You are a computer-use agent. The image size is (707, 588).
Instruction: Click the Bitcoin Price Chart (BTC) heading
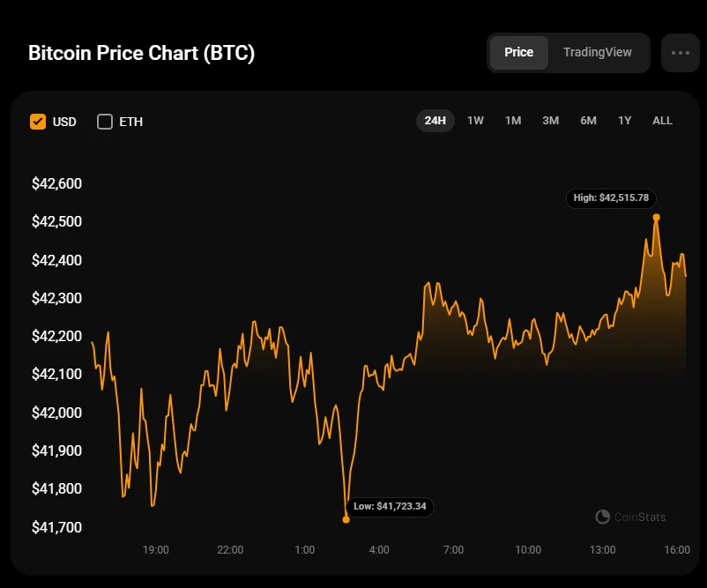142,53
